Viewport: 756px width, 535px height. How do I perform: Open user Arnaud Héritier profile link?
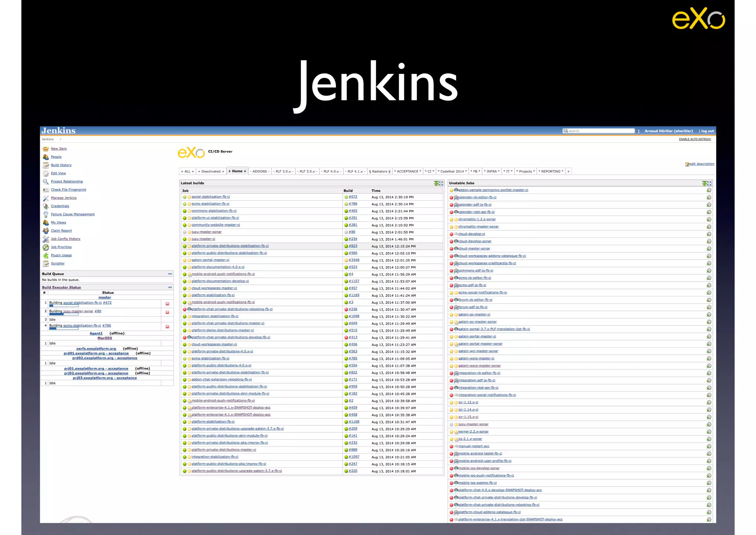(x=669, y=131)
